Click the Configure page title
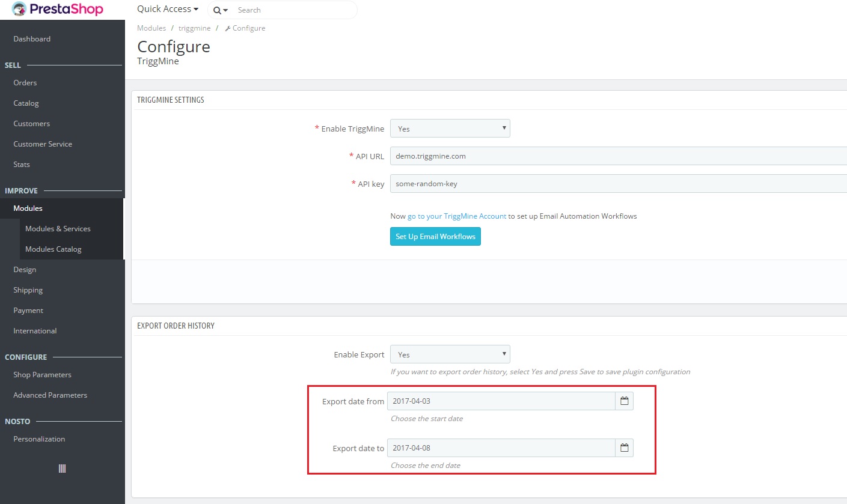 (x=174, y=47)
